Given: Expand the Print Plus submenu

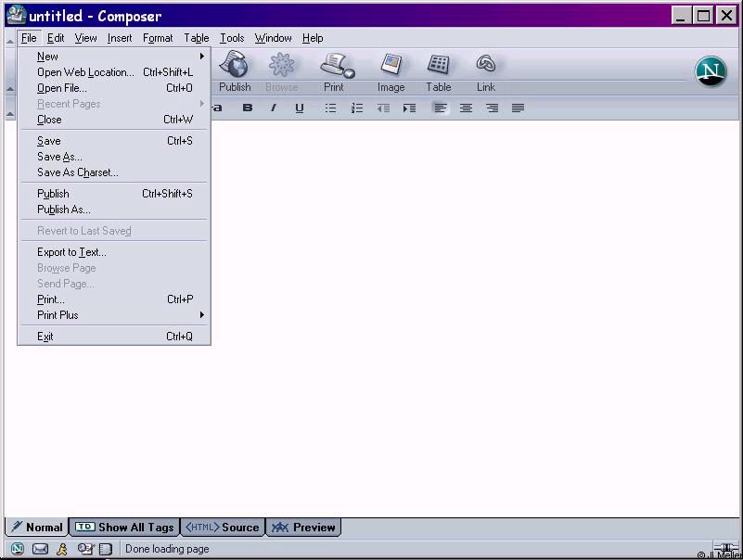Looking at the screenshot, I should point(114,315).
